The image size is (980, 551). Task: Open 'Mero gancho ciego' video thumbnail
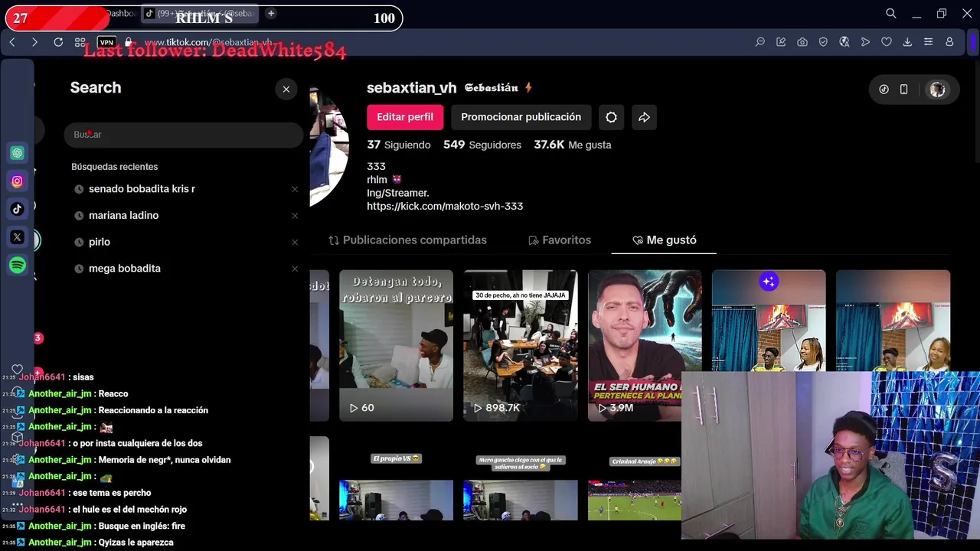pyautogui.click(x=520, y=478)
